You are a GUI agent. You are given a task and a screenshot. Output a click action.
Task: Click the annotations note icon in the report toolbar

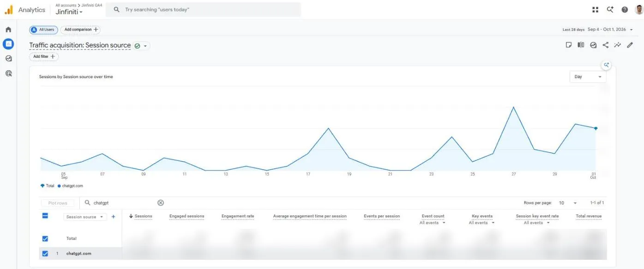pos(569,45)
